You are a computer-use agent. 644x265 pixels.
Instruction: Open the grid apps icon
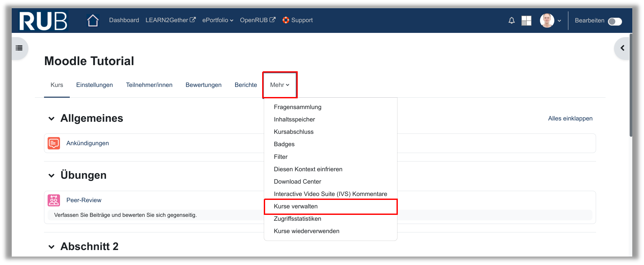[526, 21]
